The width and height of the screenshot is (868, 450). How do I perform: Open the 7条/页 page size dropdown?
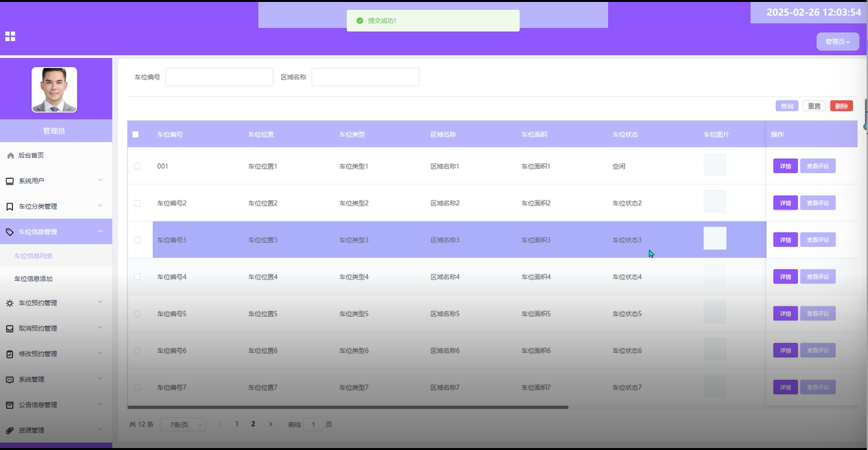[183, 425]
